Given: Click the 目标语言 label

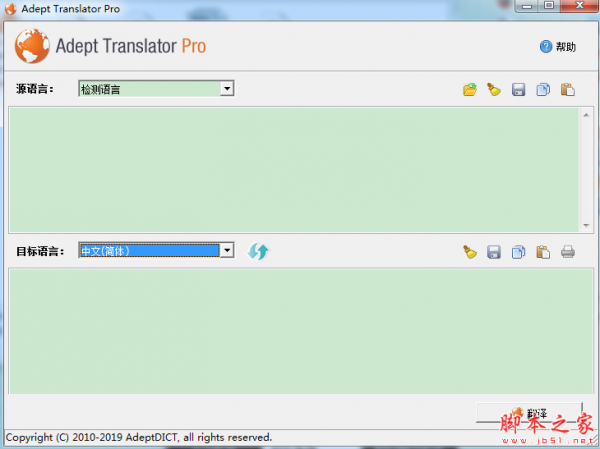Looking at the screenshot, I should pyautogui.click(x=40, y=251).
